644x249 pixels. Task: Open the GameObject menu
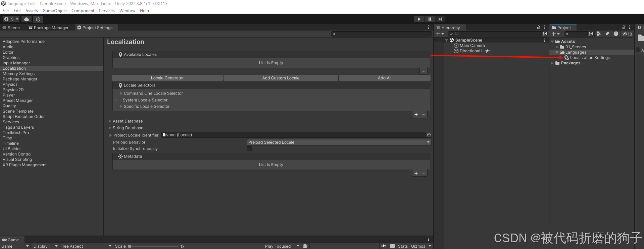tap(55, 11)
